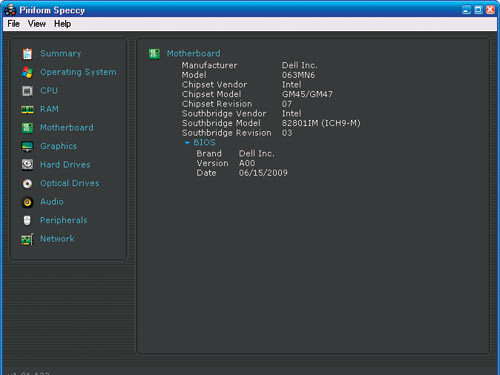Screen dimensions: 500x375
Task: Maximize the Piriform Speccy window
Action: pyautogui.click(x=478, y=10)
